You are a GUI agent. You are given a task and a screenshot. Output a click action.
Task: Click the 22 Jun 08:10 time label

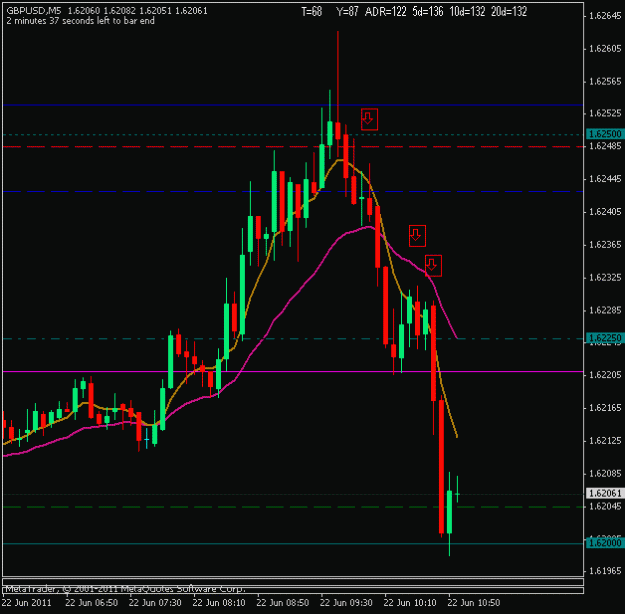[x=219, y=602]
